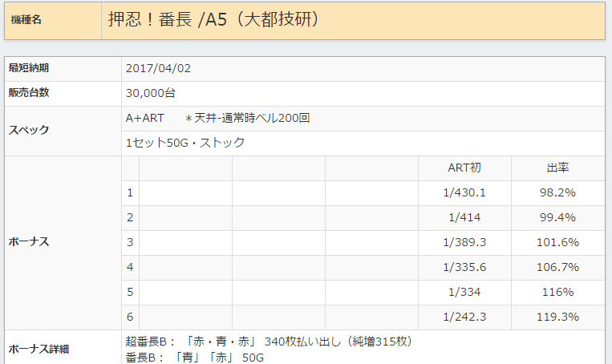Click setting number 1 in the bonus table
Screen dimensions: 612x364
[x=130, y=192]
